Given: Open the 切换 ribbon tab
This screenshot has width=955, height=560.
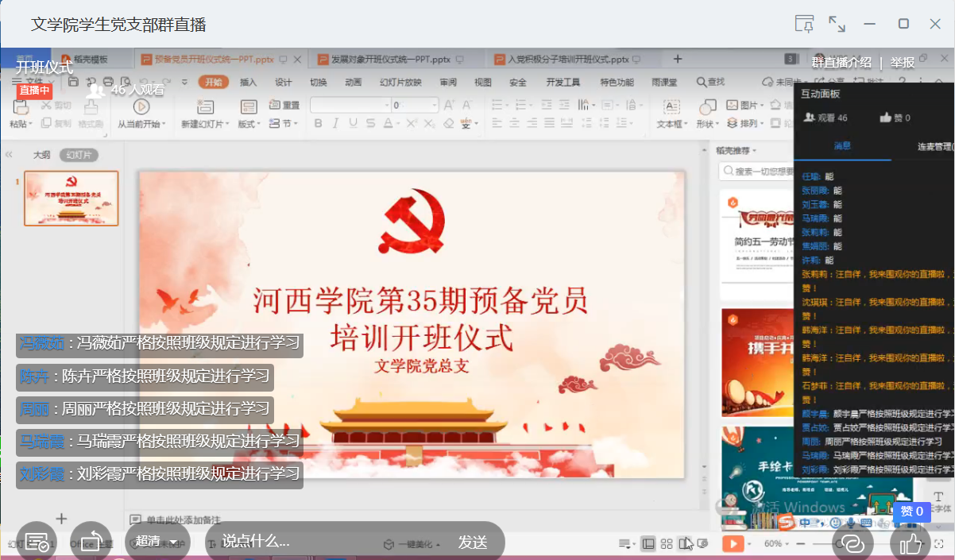Looking at the screenshot, I should click(319, 82).
